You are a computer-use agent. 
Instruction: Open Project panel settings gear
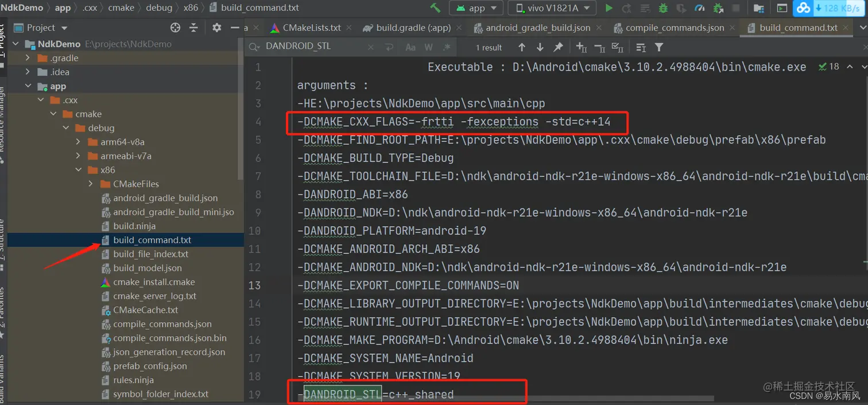pos(216,28)
